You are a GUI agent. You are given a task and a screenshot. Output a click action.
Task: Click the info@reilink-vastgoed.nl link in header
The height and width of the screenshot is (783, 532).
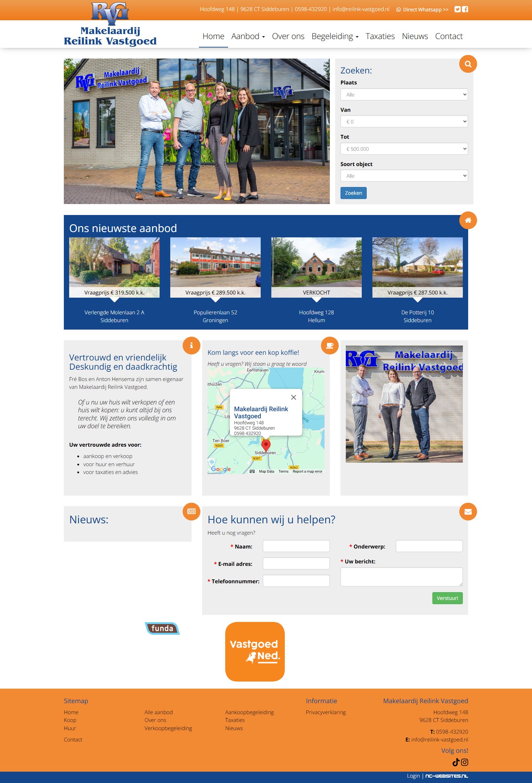(x=361, y=9)
